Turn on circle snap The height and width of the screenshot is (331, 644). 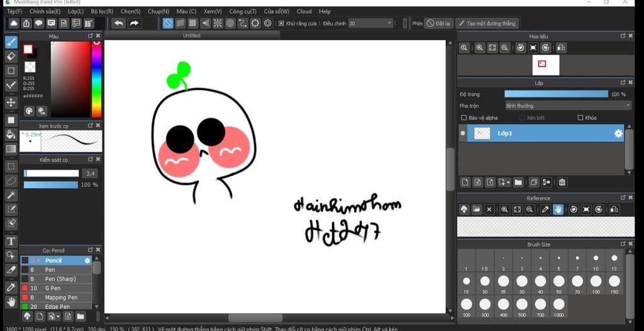230,23
